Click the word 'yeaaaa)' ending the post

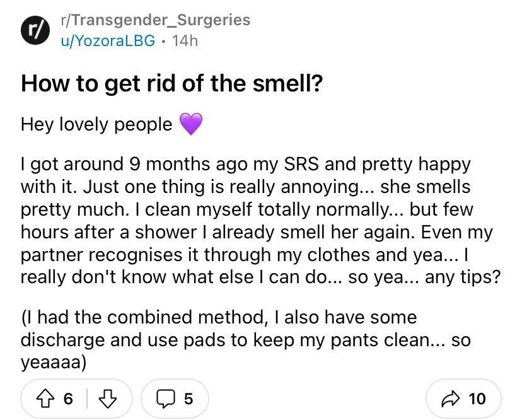coord(54,363)
